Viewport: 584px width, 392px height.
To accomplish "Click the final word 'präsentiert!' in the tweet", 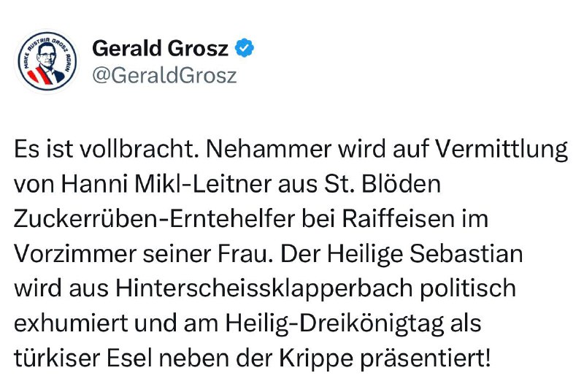I will [x=426, y=359].
